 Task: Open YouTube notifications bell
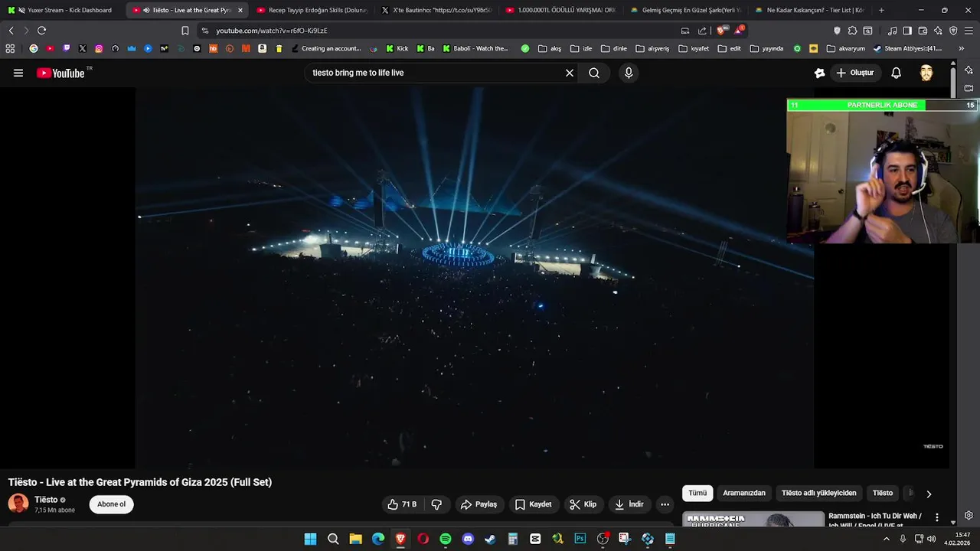point(896,73)
